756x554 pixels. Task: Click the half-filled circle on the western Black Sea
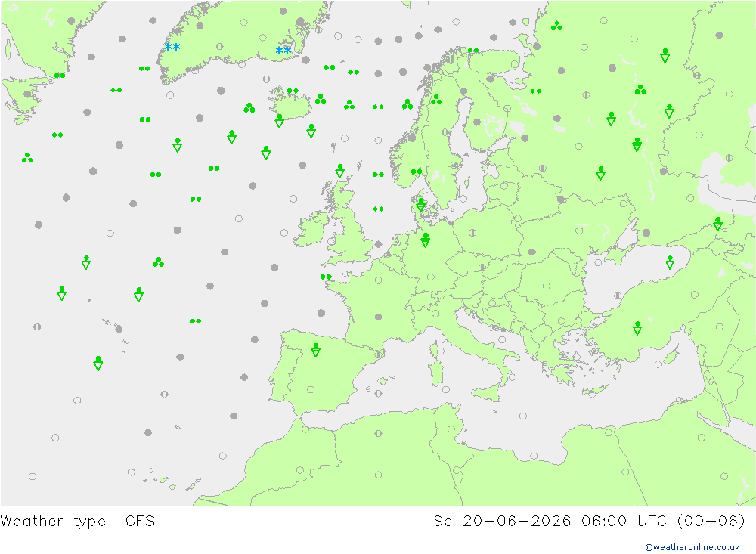[618, 295]
